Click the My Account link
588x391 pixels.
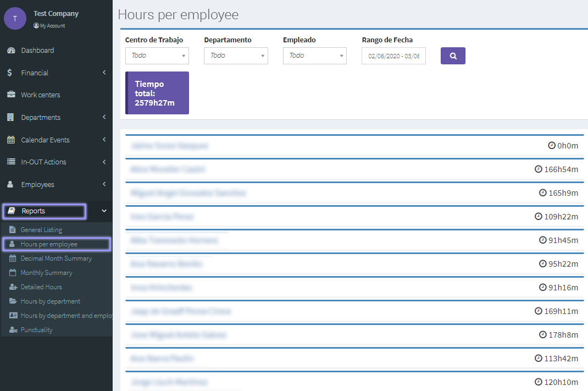(52, 26)
